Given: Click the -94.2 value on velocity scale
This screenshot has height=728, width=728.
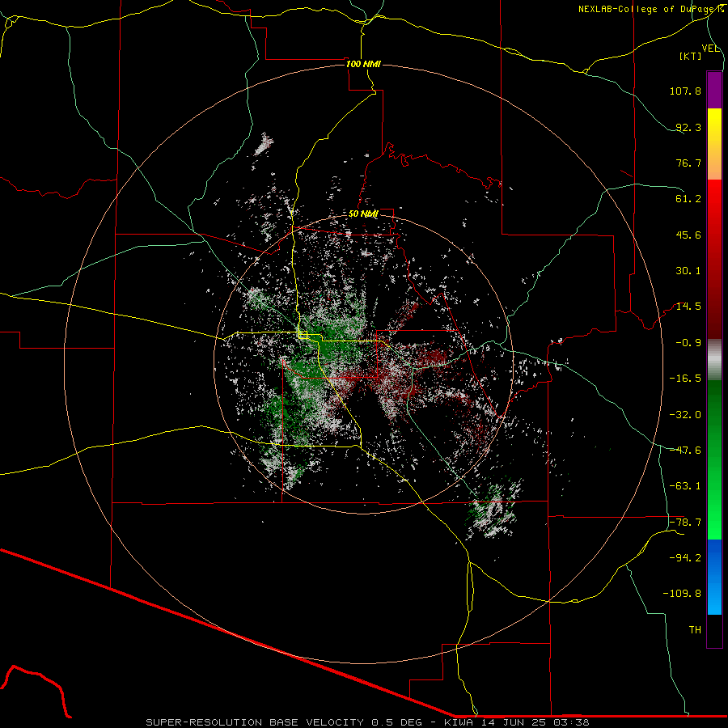Looking at the screenshot, I should pyautogui.click(x=685, y=558).
